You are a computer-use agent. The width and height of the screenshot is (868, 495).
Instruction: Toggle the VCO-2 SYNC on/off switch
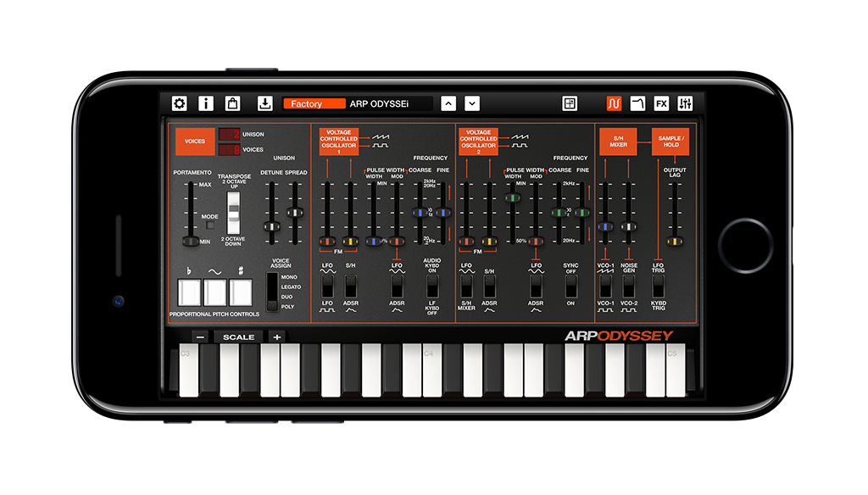(570, 286)
